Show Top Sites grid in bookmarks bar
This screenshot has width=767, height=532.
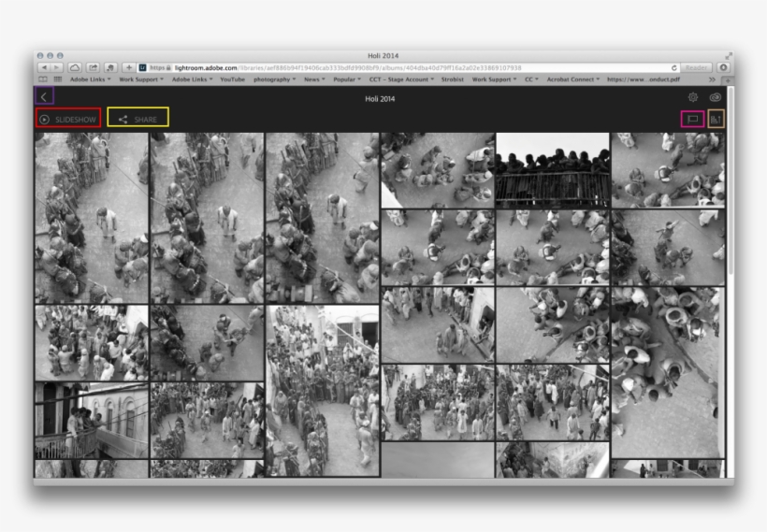click(x=57, y=79)
